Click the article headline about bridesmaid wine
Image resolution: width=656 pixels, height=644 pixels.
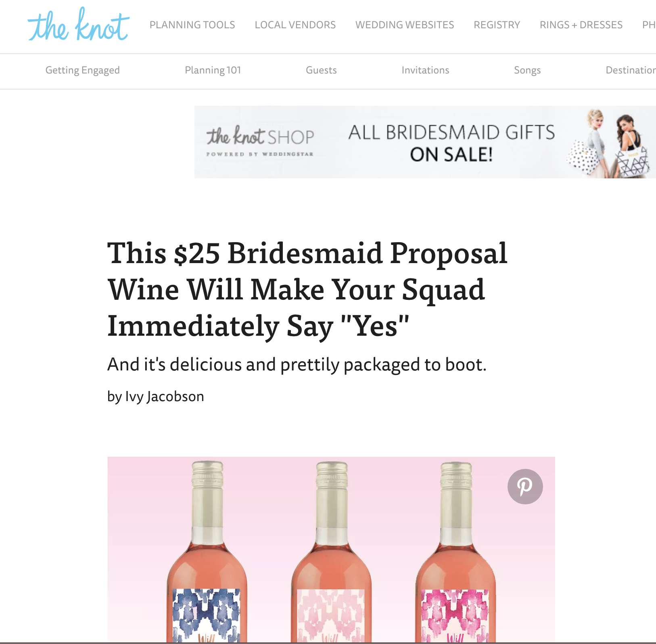click(307, 289)
